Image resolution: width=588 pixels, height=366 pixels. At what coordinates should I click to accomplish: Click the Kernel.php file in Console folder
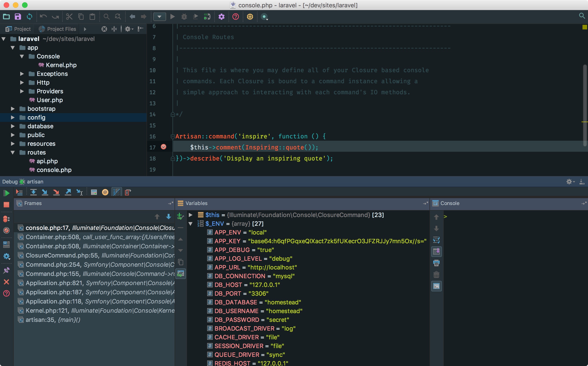(x=61, y=65)
